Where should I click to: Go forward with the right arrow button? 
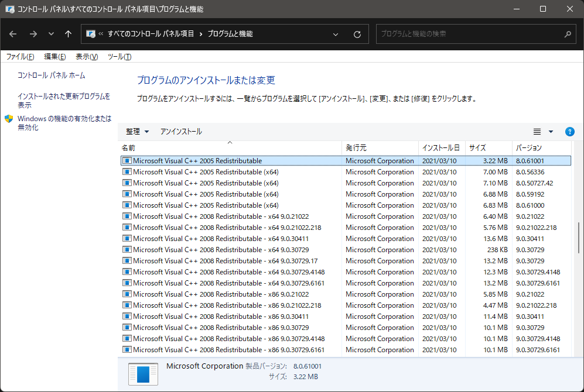click(x=33, y=34)
